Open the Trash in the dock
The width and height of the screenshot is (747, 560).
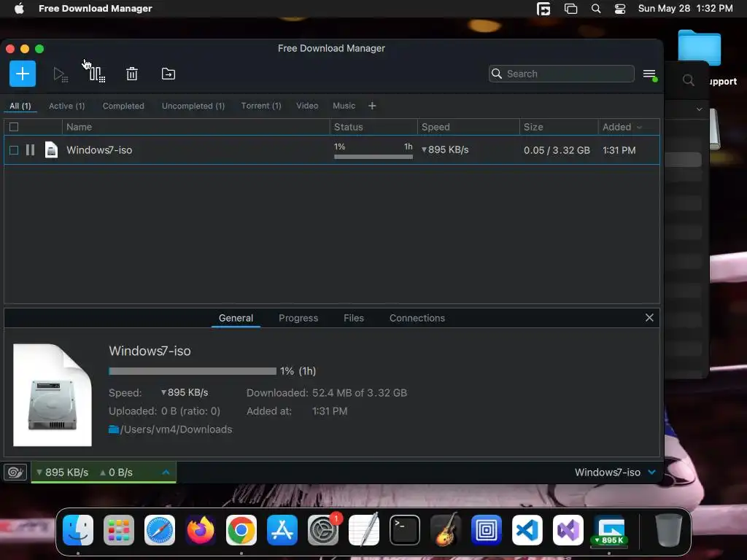coord(668,530)
